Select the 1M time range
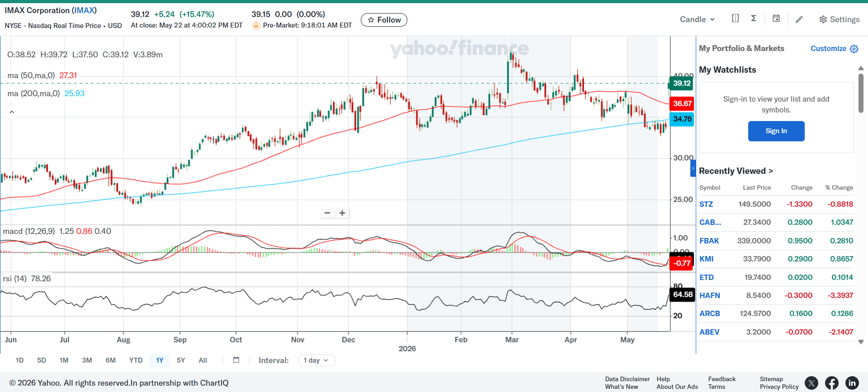The height and width of the screenshot is (392, 868). point(64,360)
